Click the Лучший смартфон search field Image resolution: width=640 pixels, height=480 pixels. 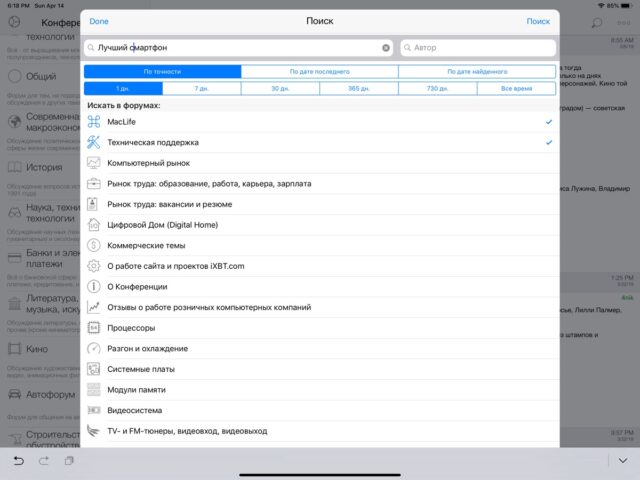[239, 48]
